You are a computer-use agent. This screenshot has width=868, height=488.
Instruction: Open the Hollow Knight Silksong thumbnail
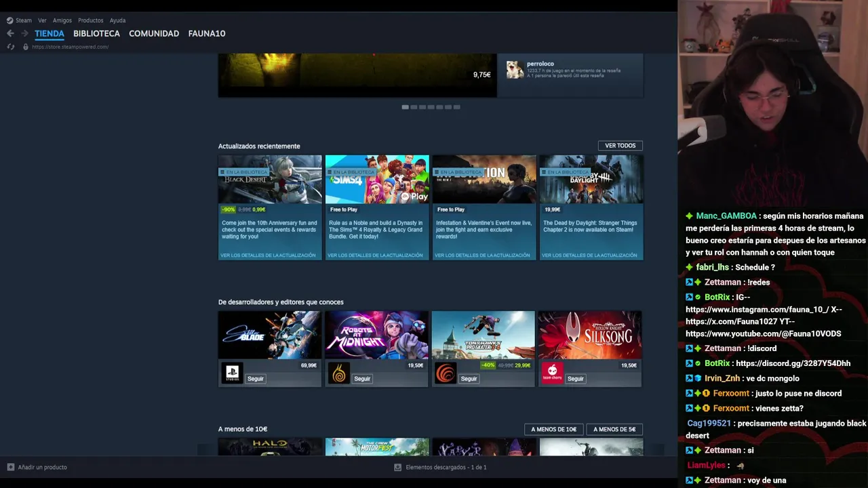[590, 335]
